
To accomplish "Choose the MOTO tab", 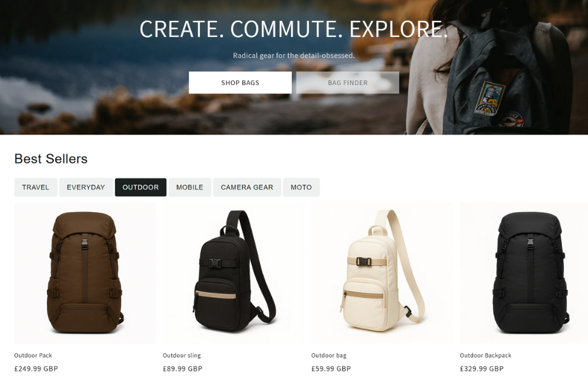I will (301, 187).
